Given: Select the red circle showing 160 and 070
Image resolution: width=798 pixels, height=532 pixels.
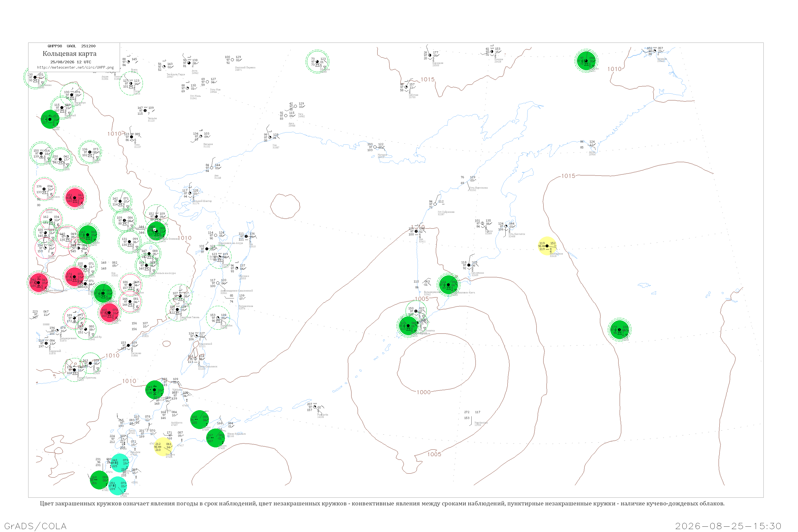Looking at the screenshot, I should 109,313.
